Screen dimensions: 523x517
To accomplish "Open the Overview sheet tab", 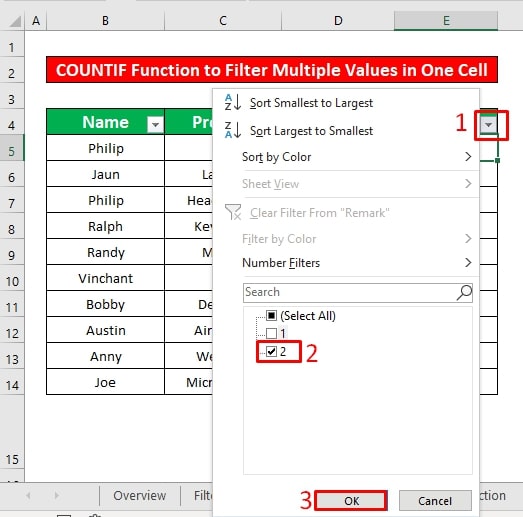I will click(x=139, y=495).
